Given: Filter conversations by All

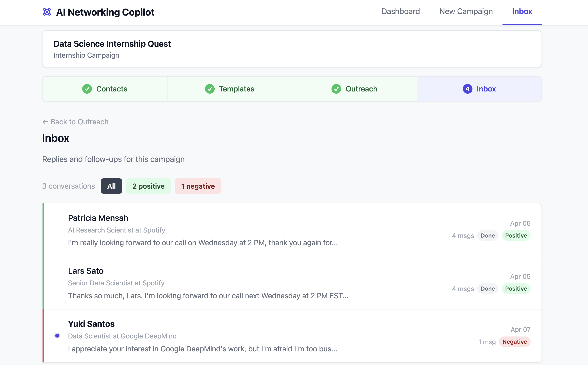Looking at the screenshot, I should 111,186.
